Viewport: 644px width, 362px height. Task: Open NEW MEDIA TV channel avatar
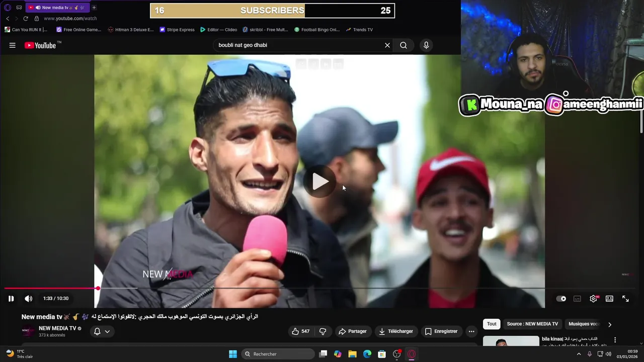click(x=28, y=331)
